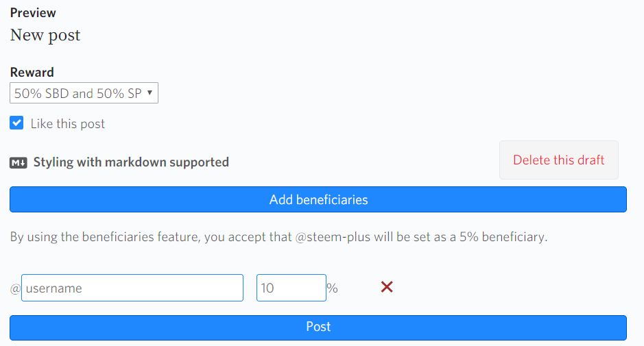Click the Preview heading
Image resolution: width=644 pixels, height=346 pixels.
(33, 12)
